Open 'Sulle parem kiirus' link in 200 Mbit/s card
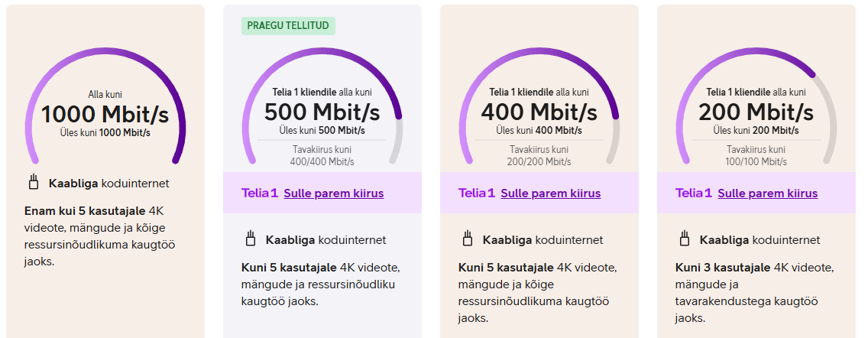The image size is (868, 338). coord(768,193)
